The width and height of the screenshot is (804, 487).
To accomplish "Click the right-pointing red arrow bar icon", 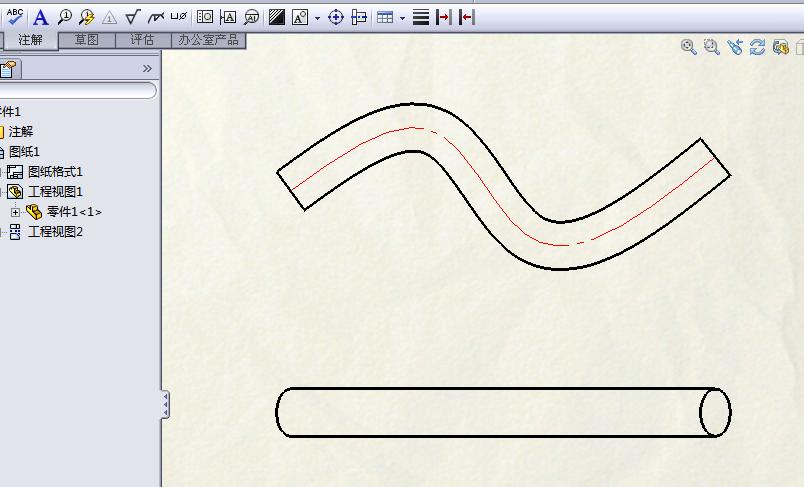I will [443, 17].
